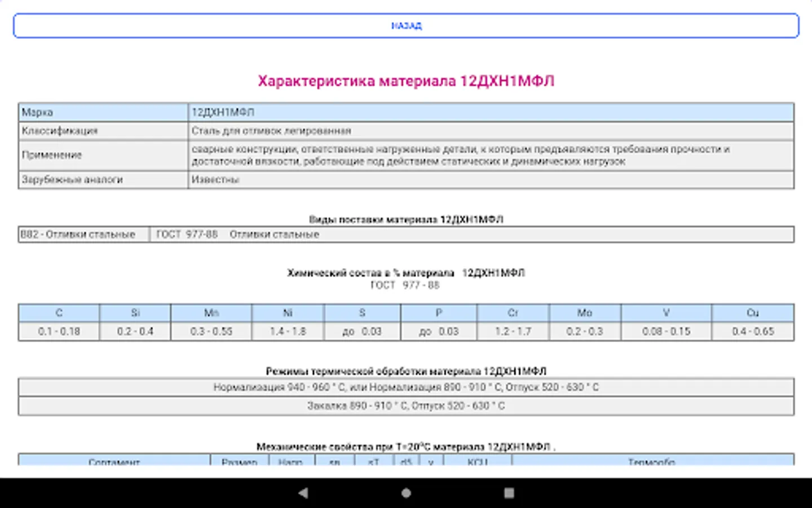Click the "Применение" label cell
This screenshot has width=812, height=508.
(103, 155)
